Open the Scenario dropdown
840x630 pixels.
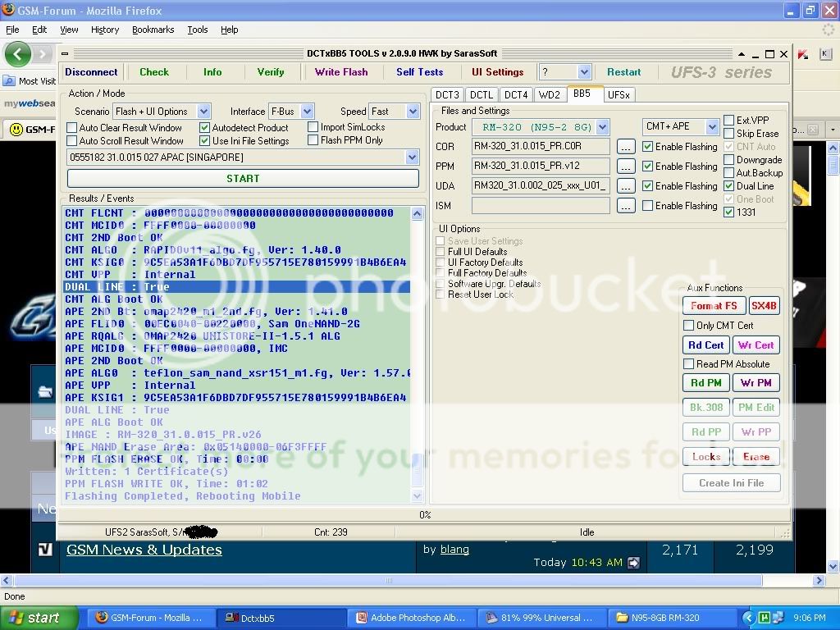(x=203, y=112)
